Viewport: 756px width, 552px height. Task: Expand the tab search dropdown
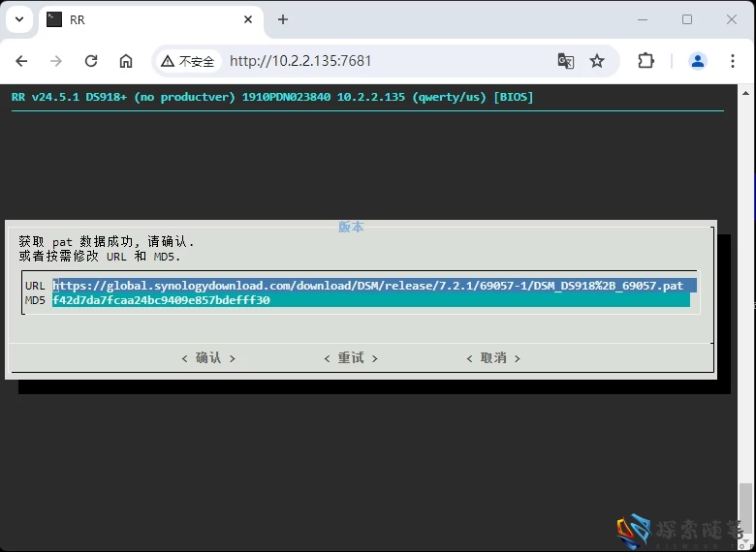tap(19, 19)
